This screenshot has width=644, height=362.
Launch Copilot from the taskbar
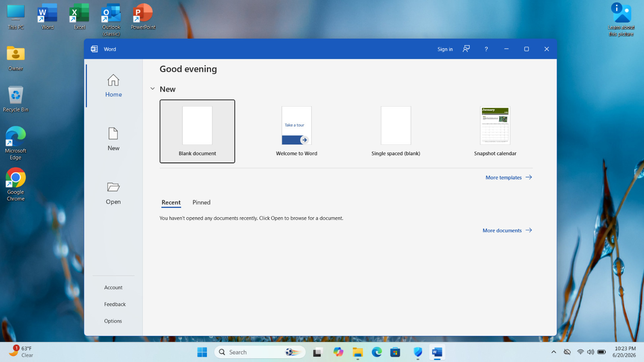[x=338, y=352]
